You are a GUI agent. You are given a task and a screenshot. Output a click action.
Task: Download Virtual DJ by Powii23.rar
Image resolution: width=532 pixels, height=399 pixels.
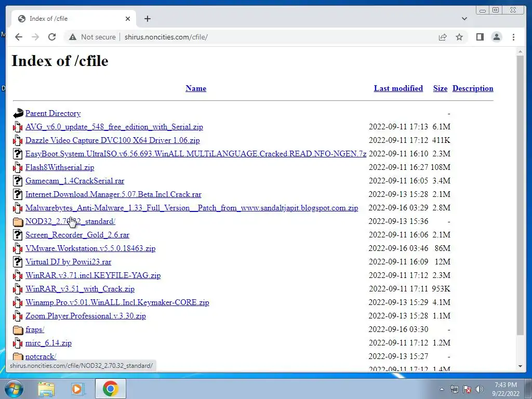tap(68, 262)
